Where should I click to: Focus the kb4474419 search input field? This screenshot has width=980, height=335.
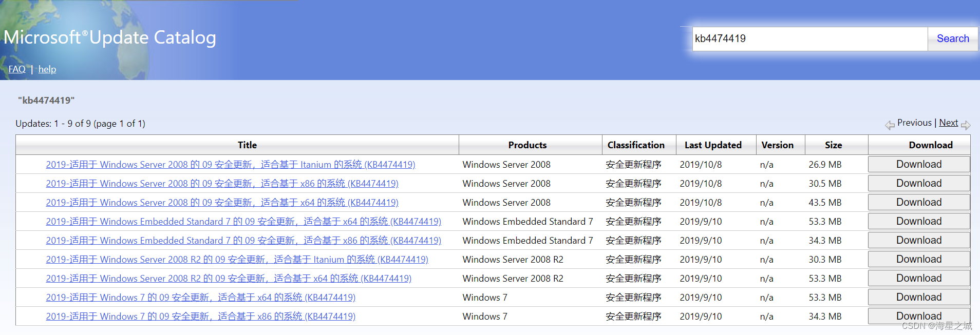pyautogui.click(x=810, y=39)
